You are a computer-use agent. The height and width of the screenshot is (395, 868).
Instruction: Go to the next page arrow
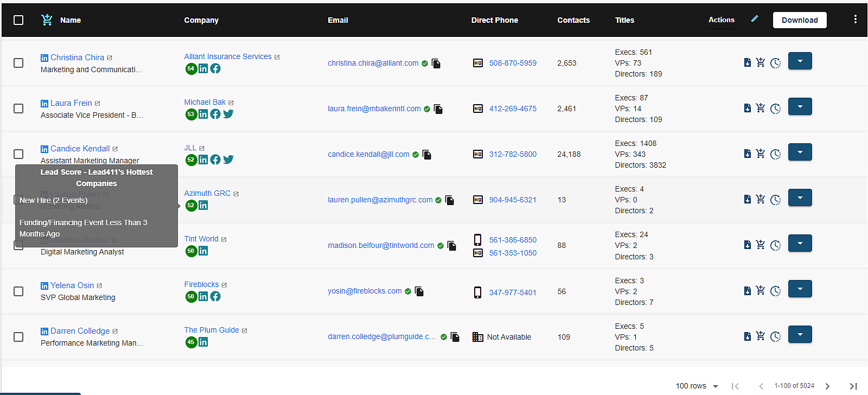click(x=827, y=386)
